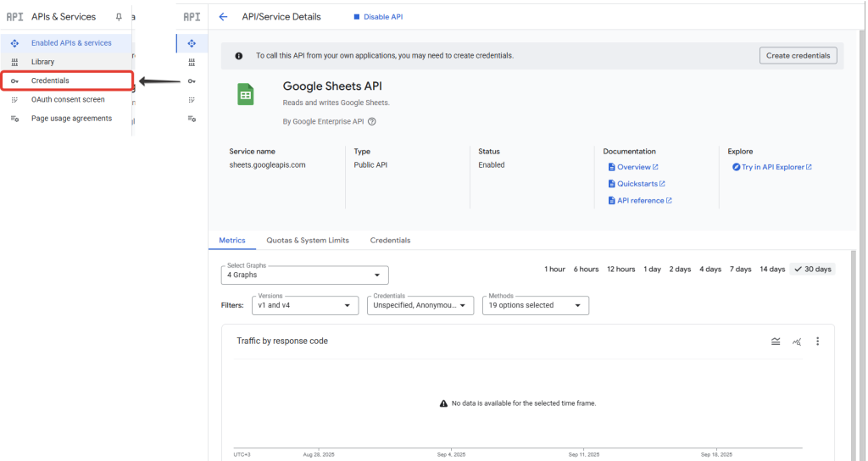The height and width of the screenshot is (461, 868).
Task: Open the chart's more options menu
Action: click(817, 342)
